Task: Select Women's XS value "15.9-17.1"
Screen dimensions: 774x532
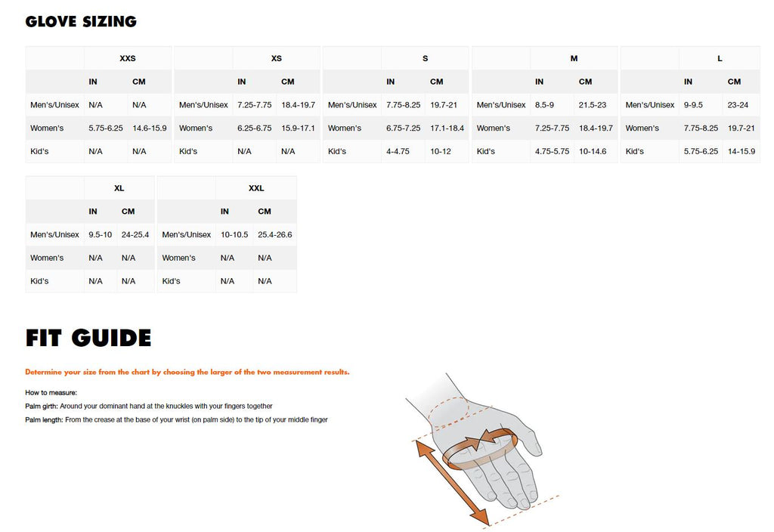Action: click(298, 128)
